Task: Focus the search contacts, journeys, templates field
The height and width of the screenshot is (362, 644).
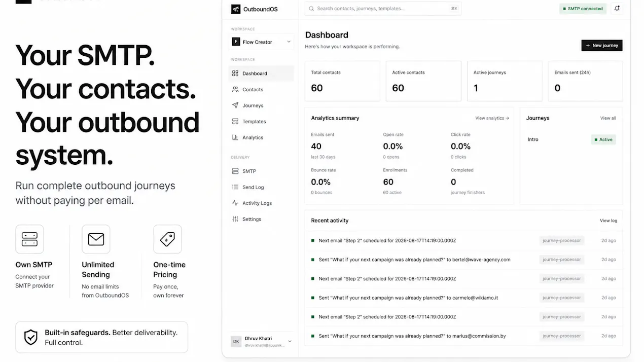Action: pos(383,9)
